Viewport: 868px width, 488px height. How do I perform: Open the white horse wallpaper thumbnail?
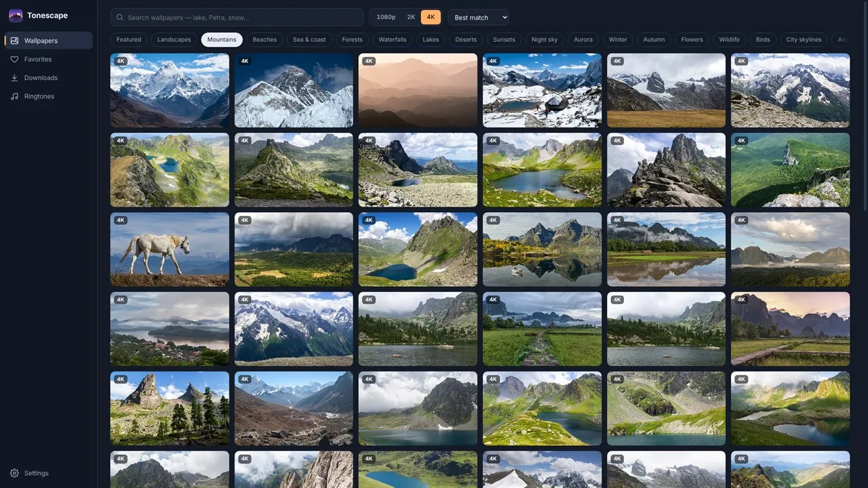(170, 249)
